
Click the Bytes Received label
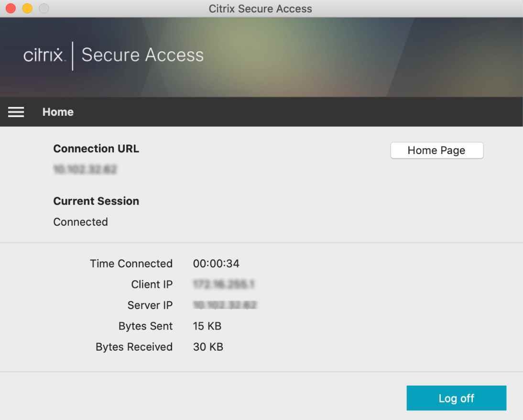click(x=134, y=347)
